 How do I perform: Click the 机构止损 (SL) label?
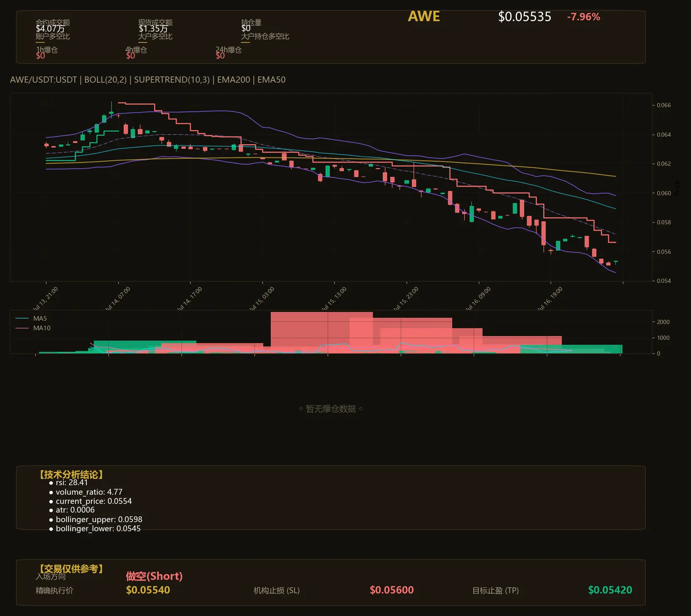pyautogui.click(x=277, y=590)
